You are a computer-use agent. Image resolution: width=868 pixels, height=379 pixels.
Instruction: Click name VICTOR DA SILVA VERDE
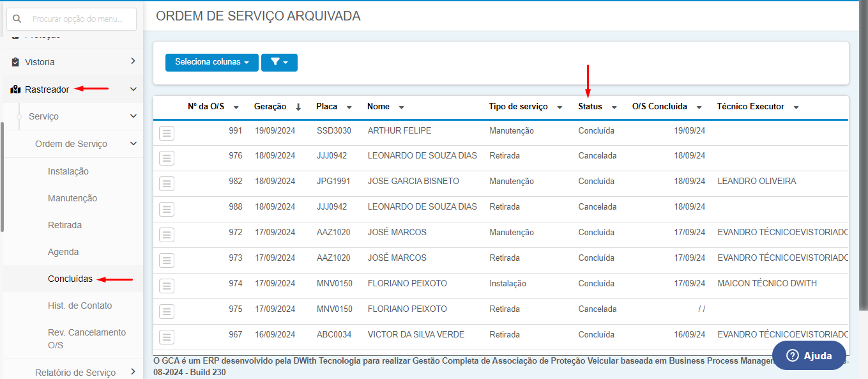(416, 335)
